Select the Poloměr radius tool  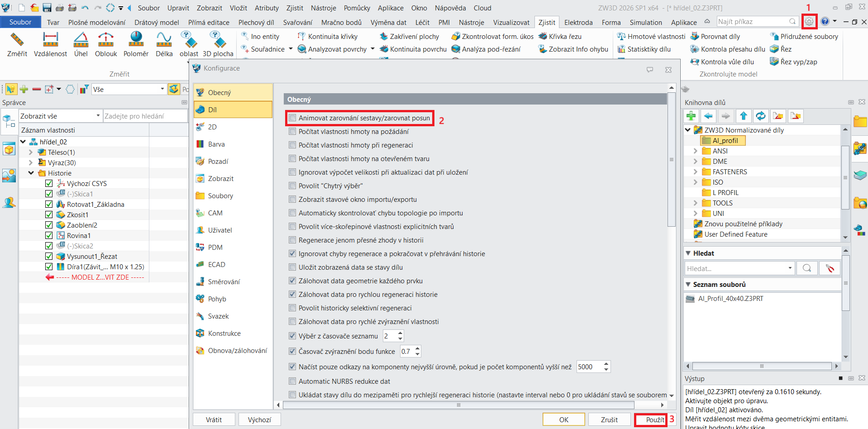tap(136, 44)
